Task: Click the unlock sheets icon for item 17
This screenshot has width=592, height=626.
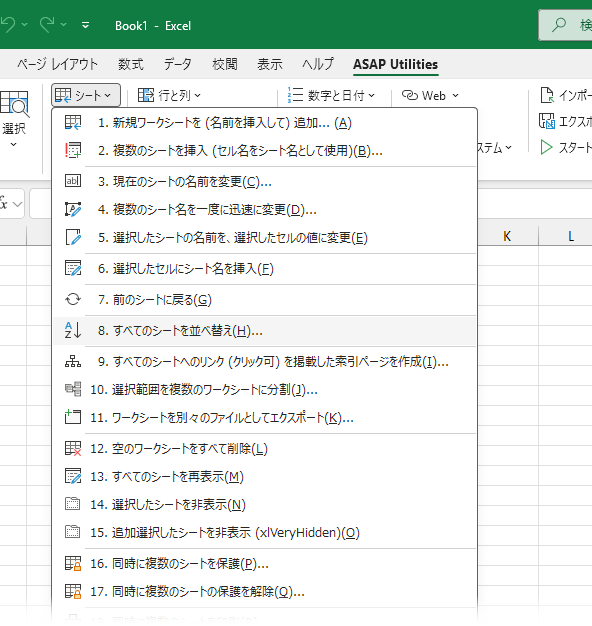Action: pyautogui.click(x=73, y=591)
